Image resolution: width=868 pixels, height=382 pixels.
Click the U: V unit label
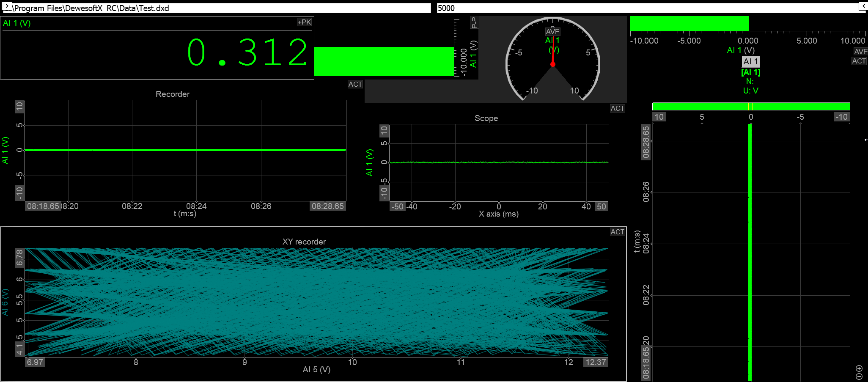point(751,91)
